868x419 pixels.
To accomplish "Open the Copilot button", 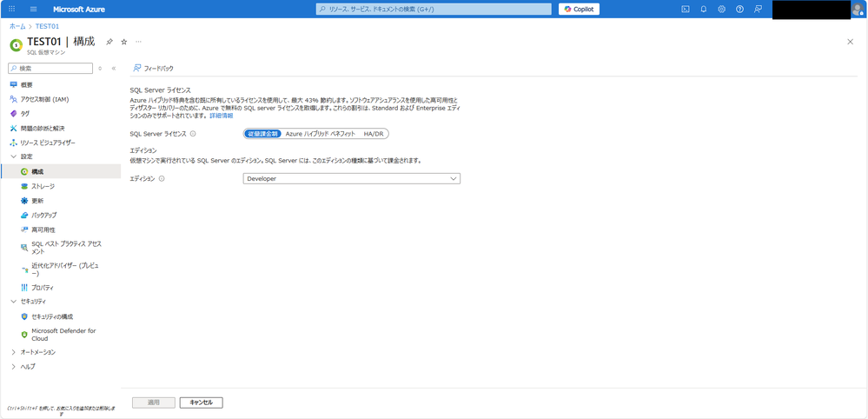I will (579, 9).
